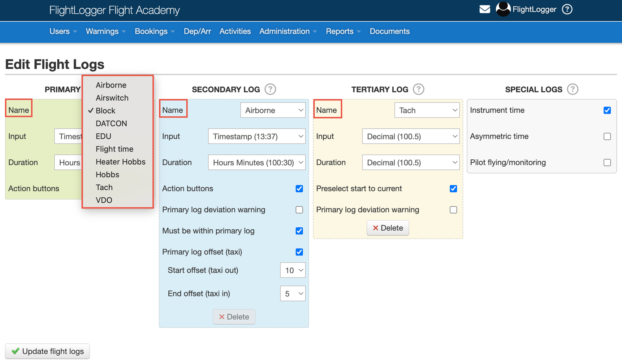The width and height of the screenshot is (622, 364).
Task: Toggle the Instrument time checkbox
Action: coord(607,110)
